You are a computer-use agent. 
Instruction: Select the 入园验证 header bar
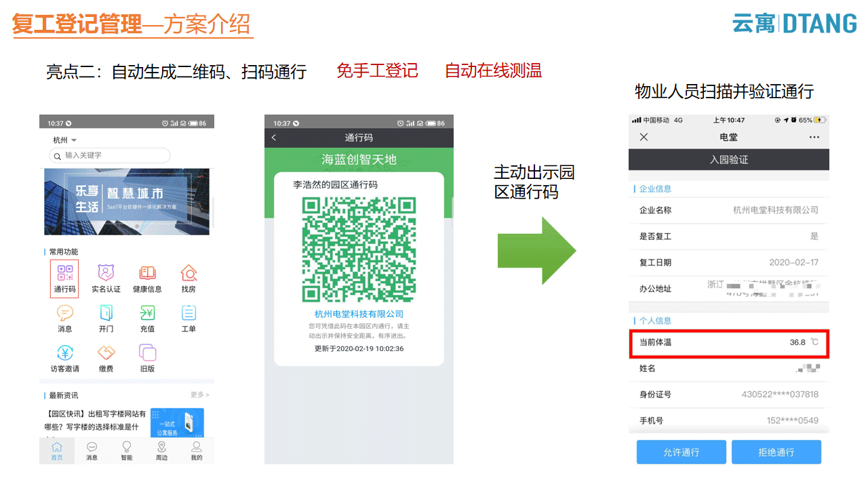[x=729, y=160]
